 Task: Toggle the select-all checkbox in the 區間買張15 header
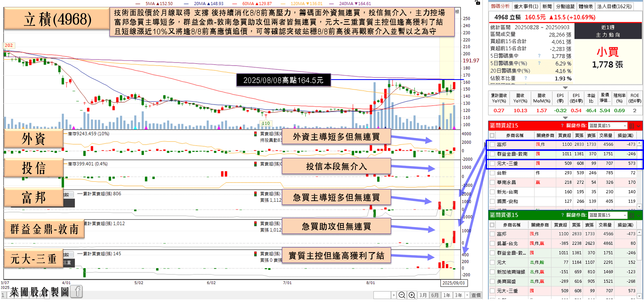[x=492, y=225]
